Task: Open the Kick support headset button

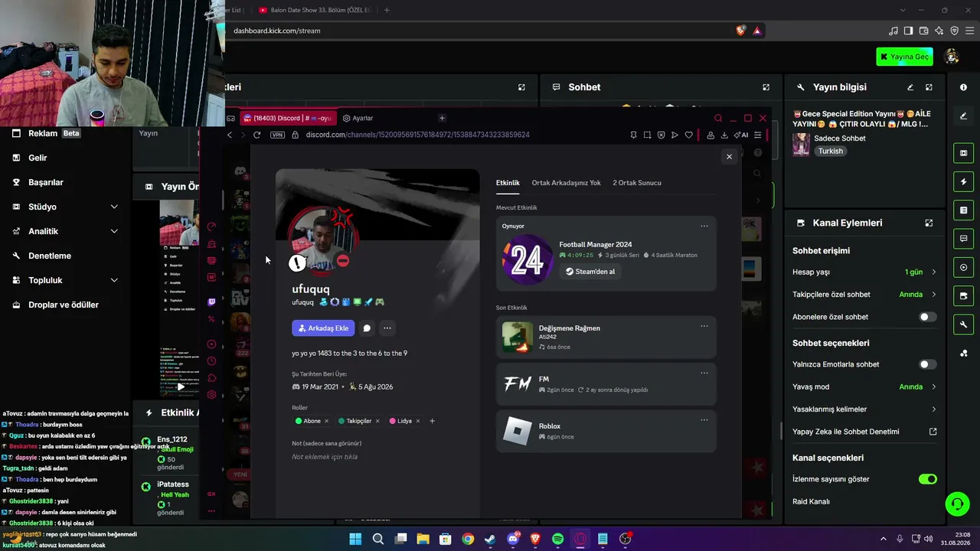Action: pos(957,504)
